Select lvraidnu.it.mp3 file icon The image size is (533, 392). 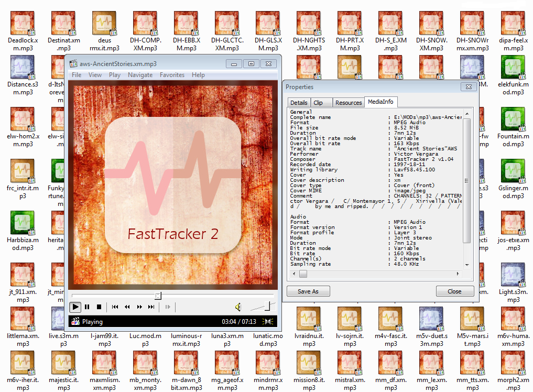tap(309, 319)
